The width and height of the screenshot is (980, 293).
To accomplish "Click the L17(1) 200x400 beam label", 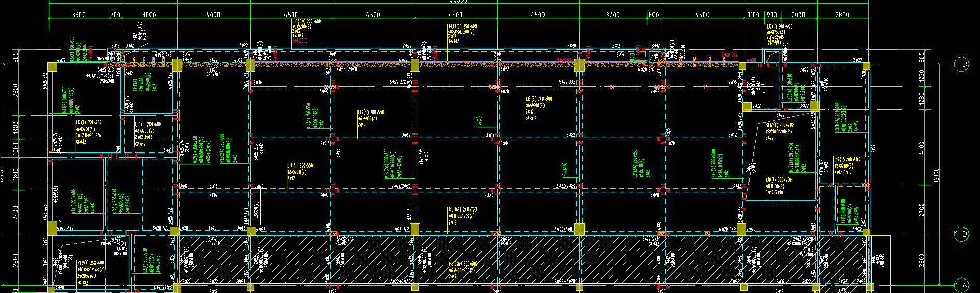I will [x=779, y=26].
